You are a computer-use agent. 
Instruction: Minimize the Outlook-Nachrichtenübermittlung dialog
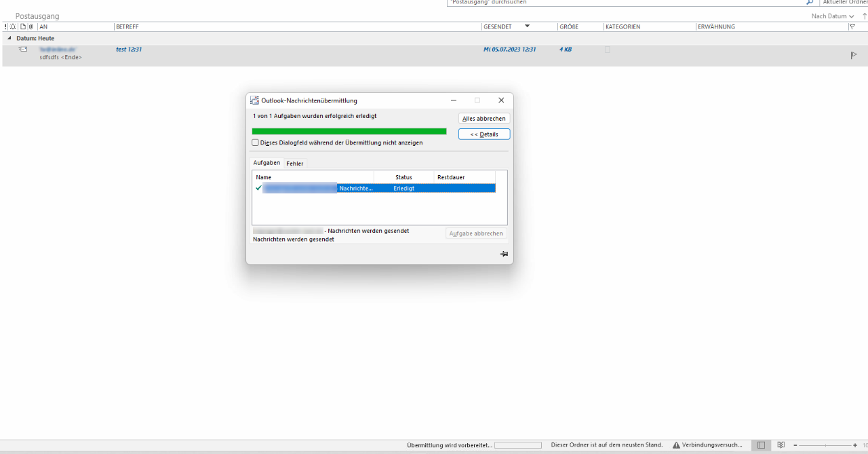click(454, 100)
